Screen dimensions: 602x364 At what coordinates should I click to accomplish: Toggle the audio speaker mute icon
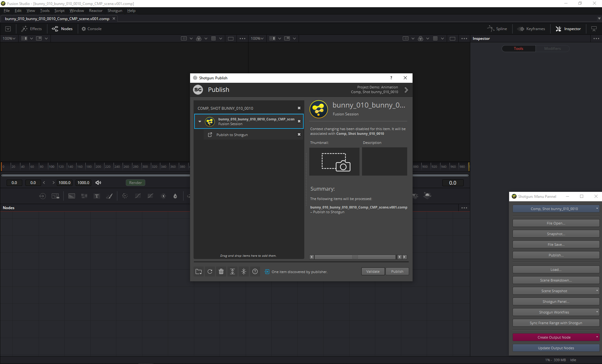(98, 182)
